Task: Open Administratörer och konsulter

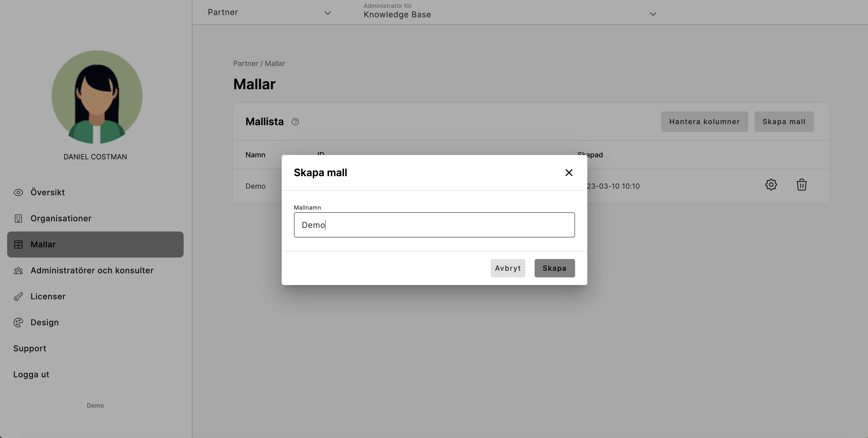Action: click(x=95, y=270)
